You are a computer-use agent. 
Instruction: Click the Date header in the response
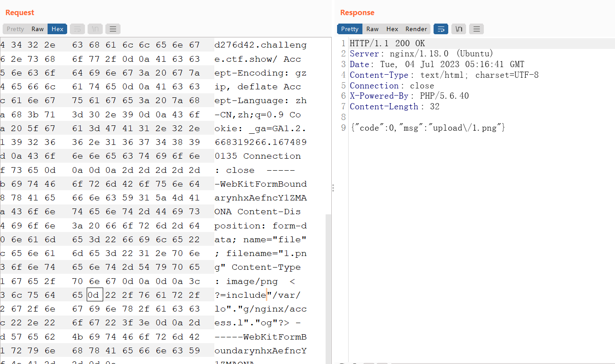pos(437,64)
